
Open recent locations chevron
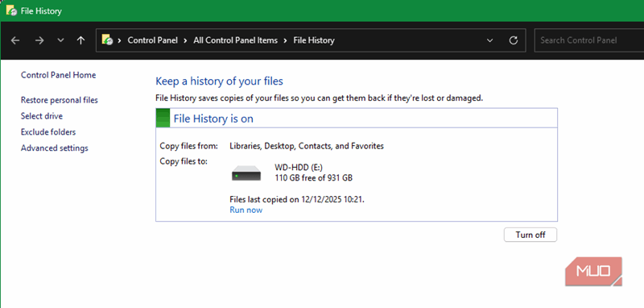coord(61,40)
